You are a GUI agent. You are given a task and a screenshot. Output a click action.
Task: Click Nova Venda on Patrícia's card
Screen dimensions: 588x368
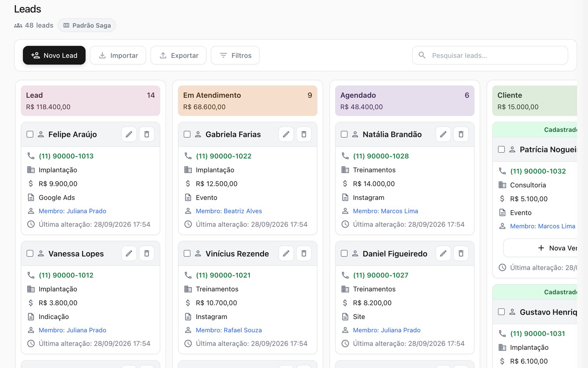(540, 248)
